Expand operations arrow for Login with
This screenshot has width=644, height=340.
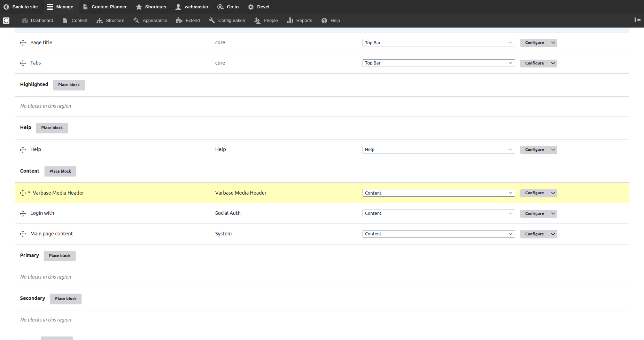(x=553, y=213)
